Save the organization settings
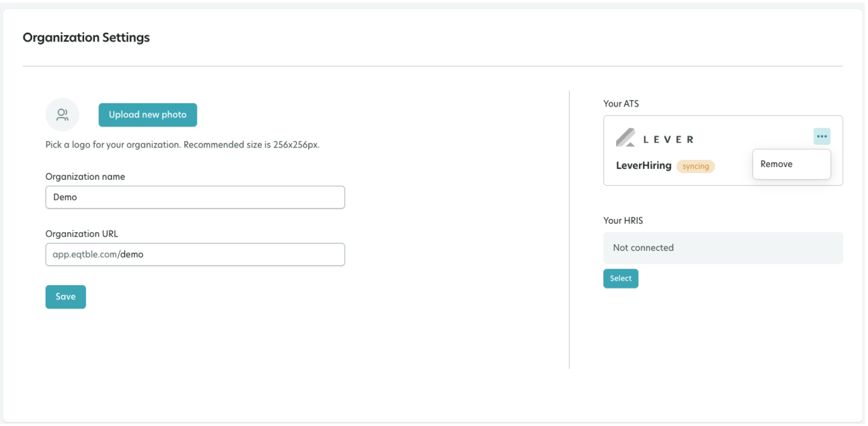Viewport: 868px width, 426px height. pyautogui.click(x=66, y=297)
